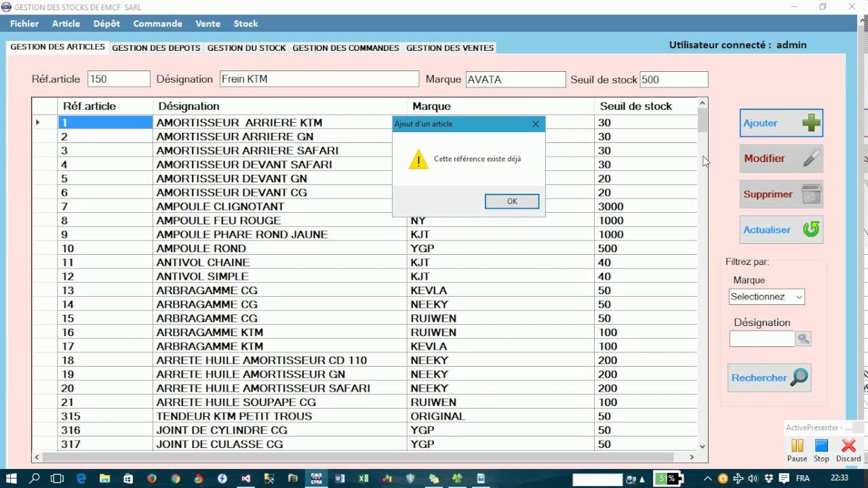
Task: Click the FRA language indicator
Action: coord(802,479)
